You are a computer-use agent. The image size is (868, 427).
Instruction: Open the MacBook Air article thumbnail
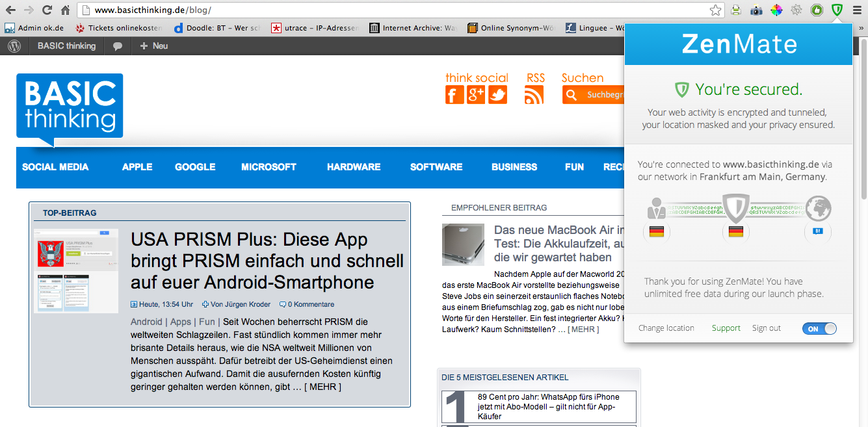coord(463,245)
